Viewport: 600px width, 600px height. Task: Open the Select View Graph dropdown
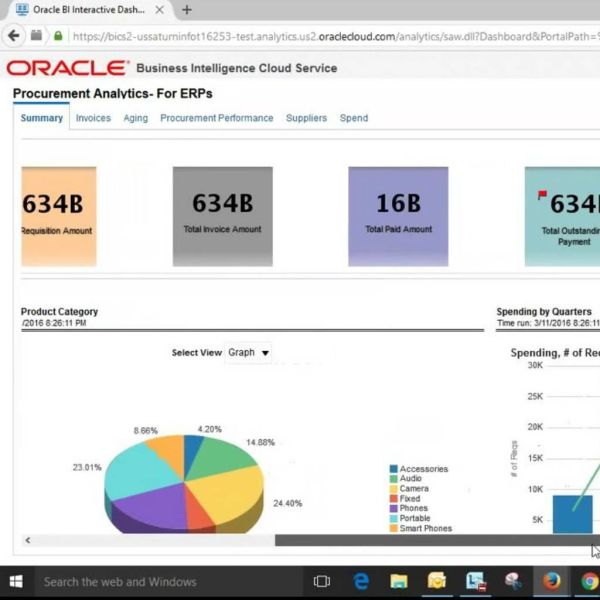pyautogui.click(x=248, y=353)
